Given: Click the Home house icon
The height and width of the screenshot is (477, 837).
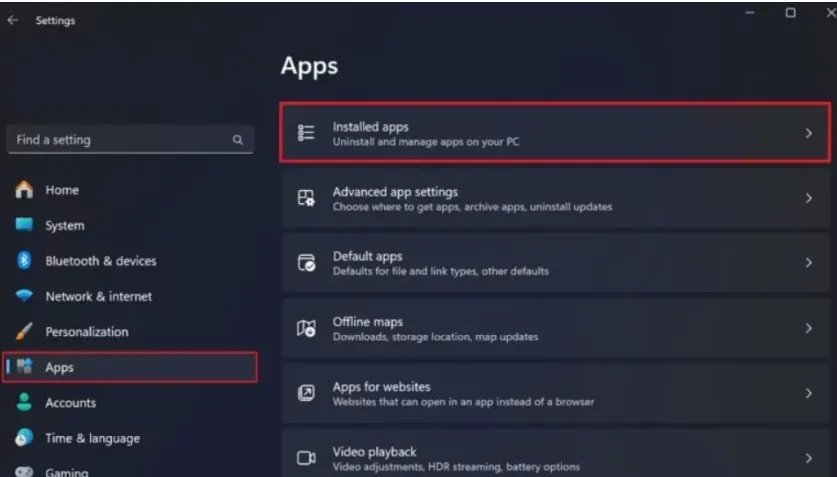Looking at the screenshot, I should click(x=24, y=189).
